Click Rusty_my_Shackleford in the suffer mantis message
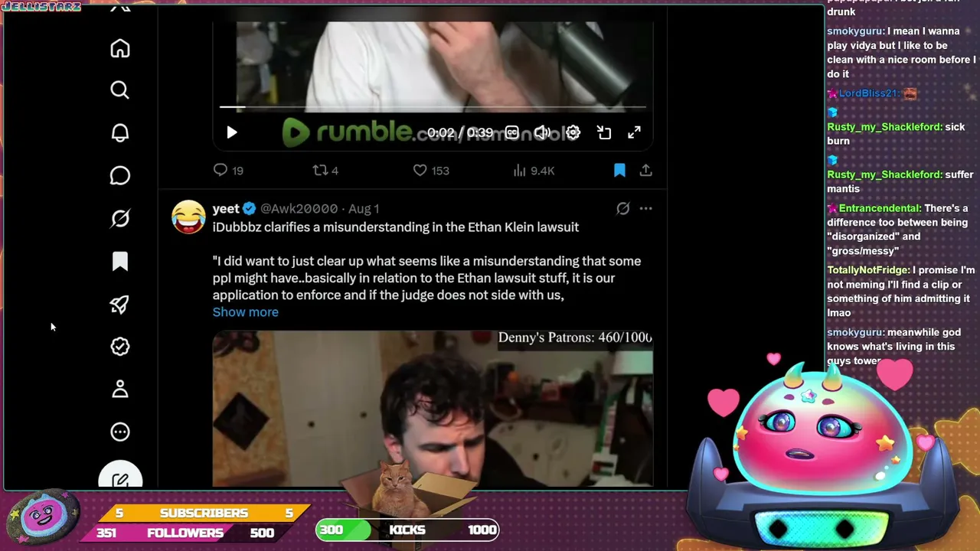This screenshot has width=980, height=551. pos(885,174)
